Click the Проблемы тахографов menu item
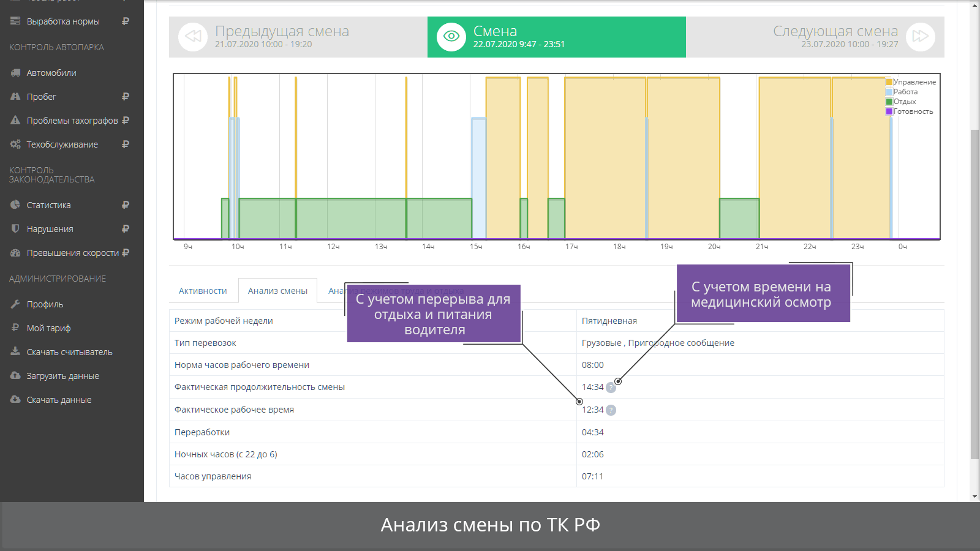The image size is (980, 551). point(72,120)
